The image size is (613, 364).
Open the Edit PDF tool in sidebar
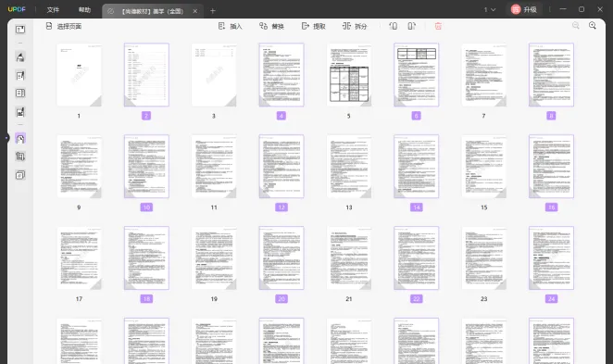tap(20, 75)
